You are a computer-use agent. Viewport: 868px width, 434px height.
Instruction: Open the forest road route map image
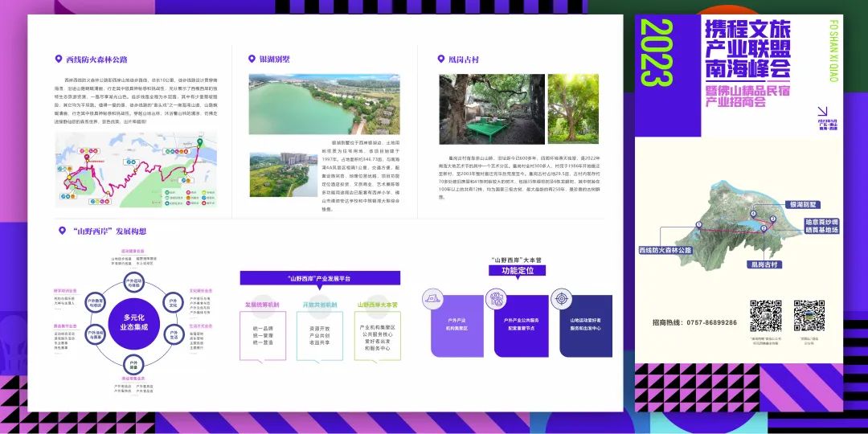[x=135, y=170]
